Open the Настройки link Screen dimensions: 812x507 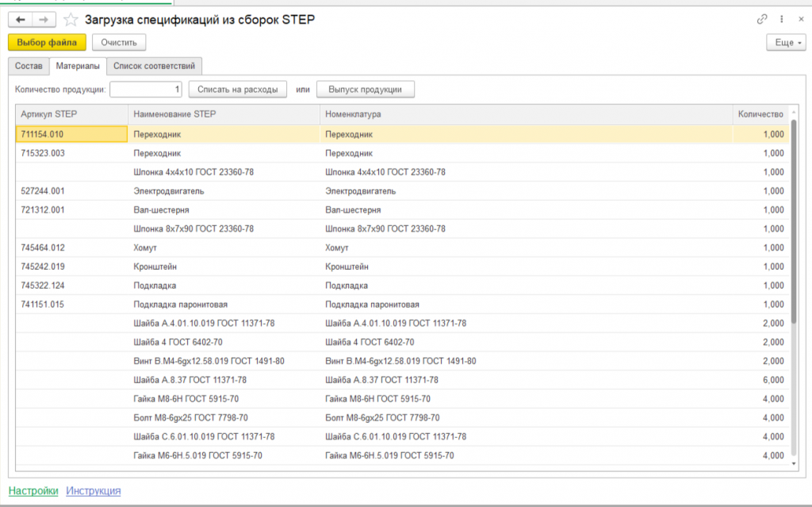[33, 490]
